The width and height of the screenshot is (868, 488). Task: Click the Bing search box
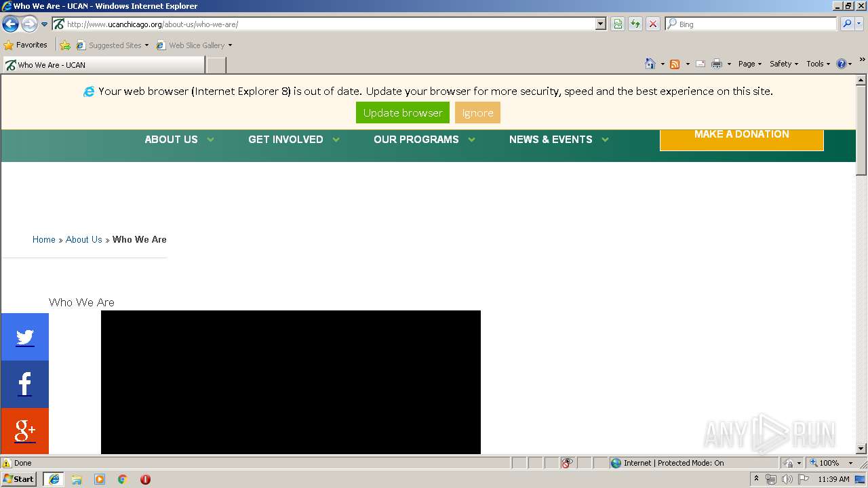[x=751, y=24]
